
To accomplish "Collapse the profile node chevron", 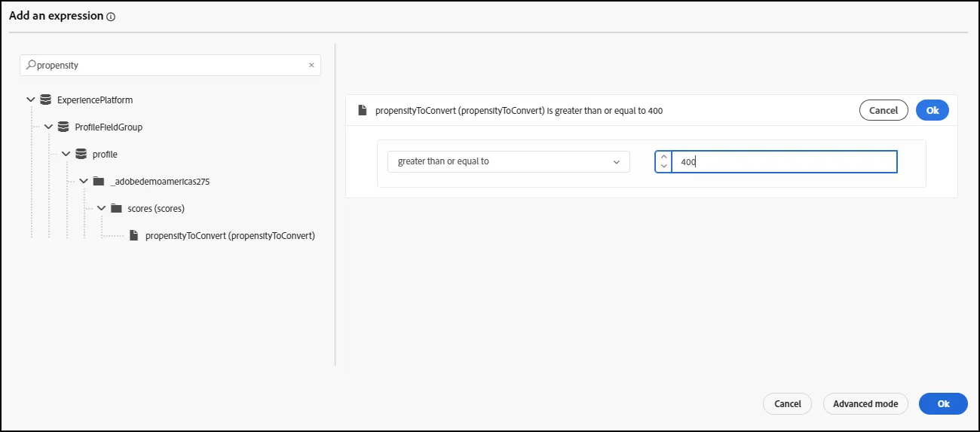I will [66, 154].
